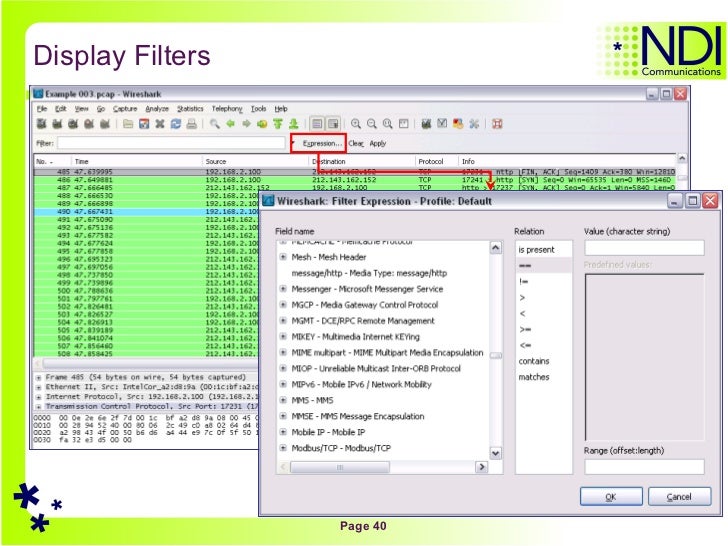Viewport: 728px width, 546px height.
Task: Open the Statistics menu
Action: pyautogui.click(x=190, y=109)
